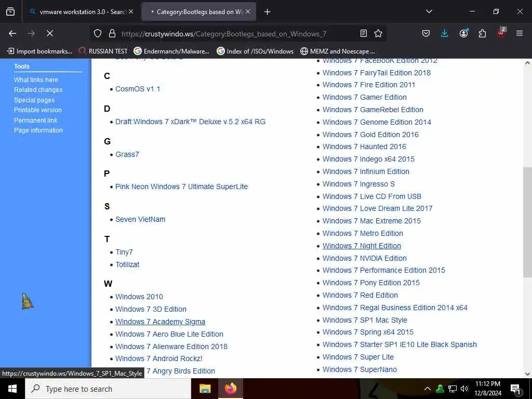Open MEMZ and Noescape bookmark
Screen dimensions: 532x399
coord(338,51)
